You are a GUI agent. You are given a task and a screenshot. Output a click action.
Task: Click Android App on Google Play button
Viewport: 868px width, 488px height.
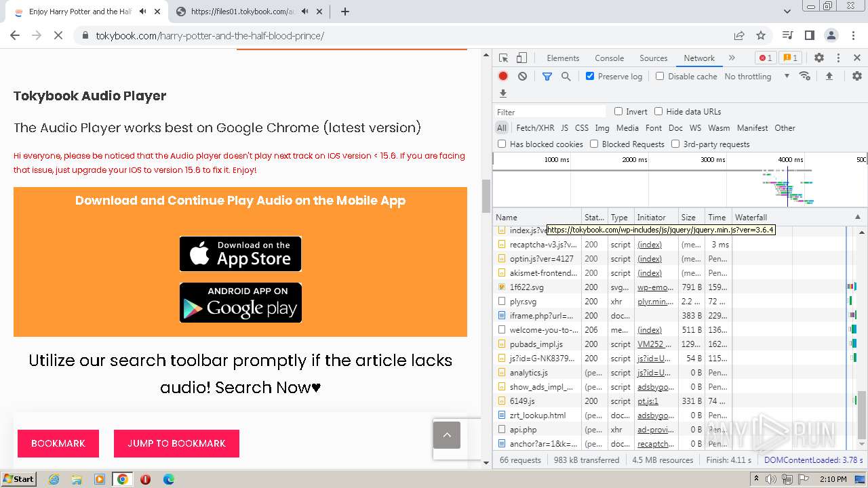tap(240, 302)
